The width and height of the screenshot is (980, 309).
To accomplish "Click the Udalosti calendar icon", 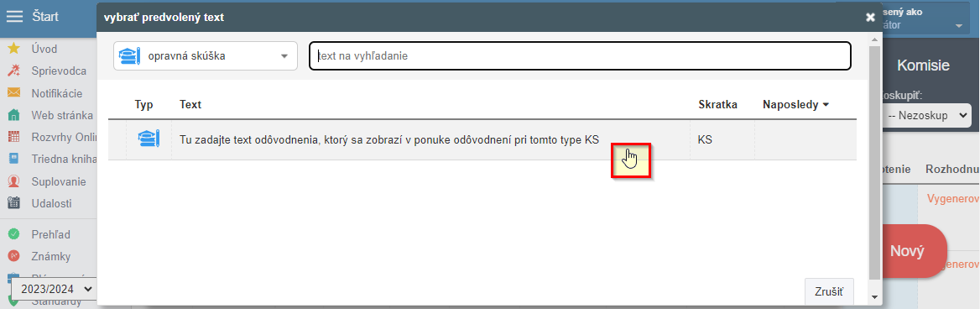I will click(x=13, y=203).
